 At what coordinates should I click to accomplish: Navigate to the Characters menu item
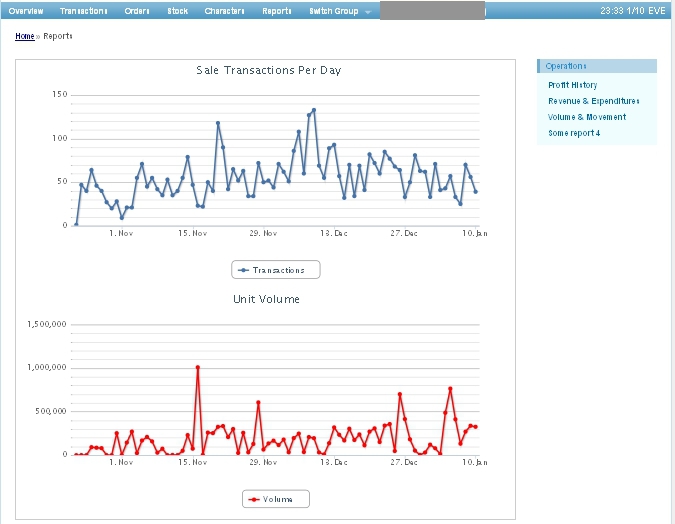coord(224,10)
